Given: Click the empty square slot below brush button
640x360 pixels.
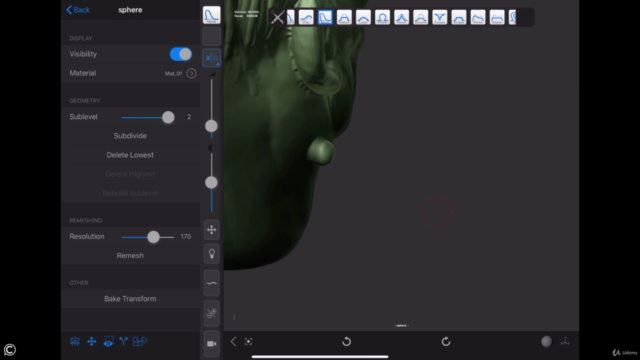Looking at the screenshot, I should (x=211, y=37).
